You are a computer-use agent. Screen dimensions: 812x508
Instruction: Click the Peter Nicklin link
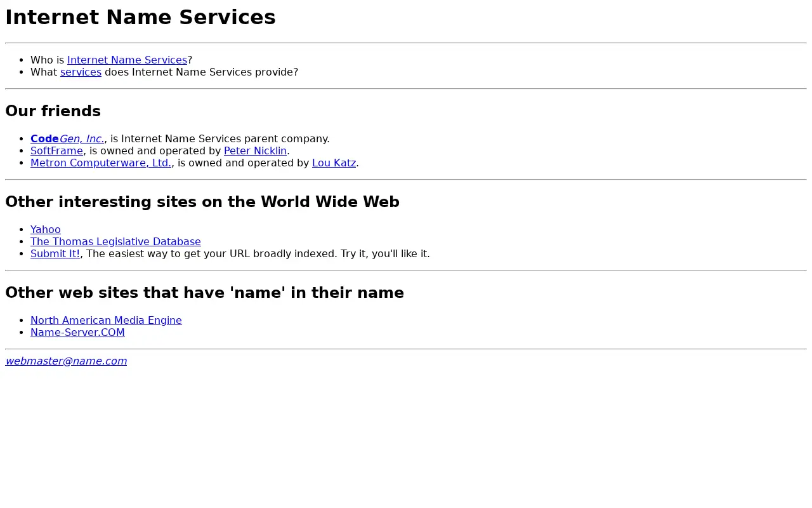click(255, 151)
